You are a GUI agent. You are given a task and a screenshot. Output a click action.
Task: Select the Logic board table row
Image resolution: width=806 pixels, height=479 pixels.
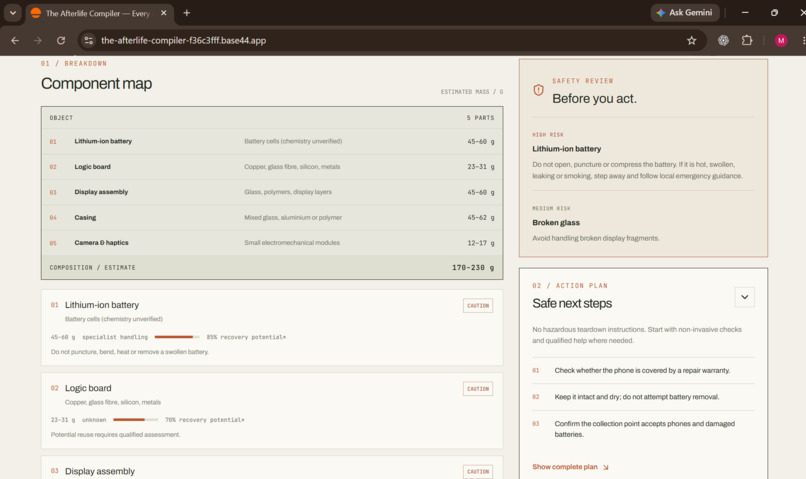tap(272, 167)
